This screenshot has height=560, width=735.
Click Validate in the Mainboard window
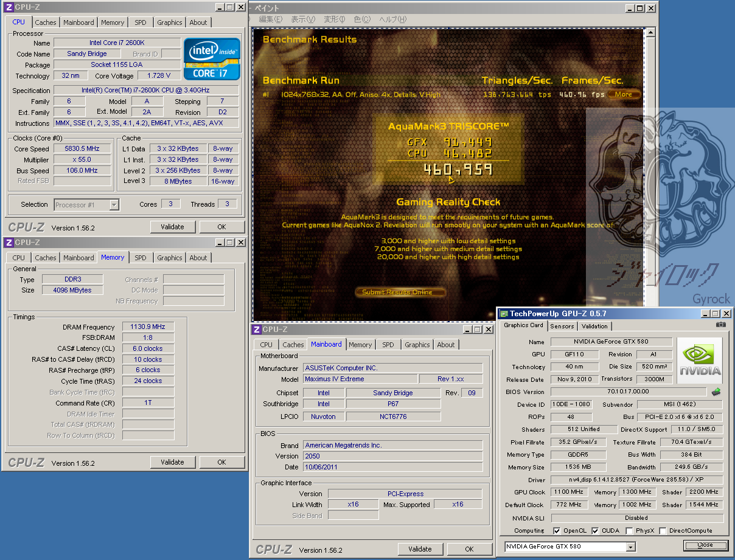pyautogui.click(x=420, y=549)
